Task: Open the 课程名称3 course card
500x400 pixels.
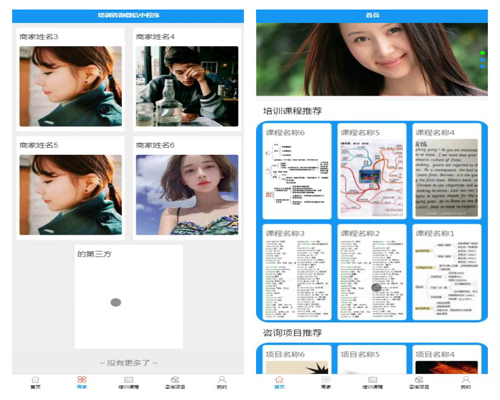Action: 297,272
